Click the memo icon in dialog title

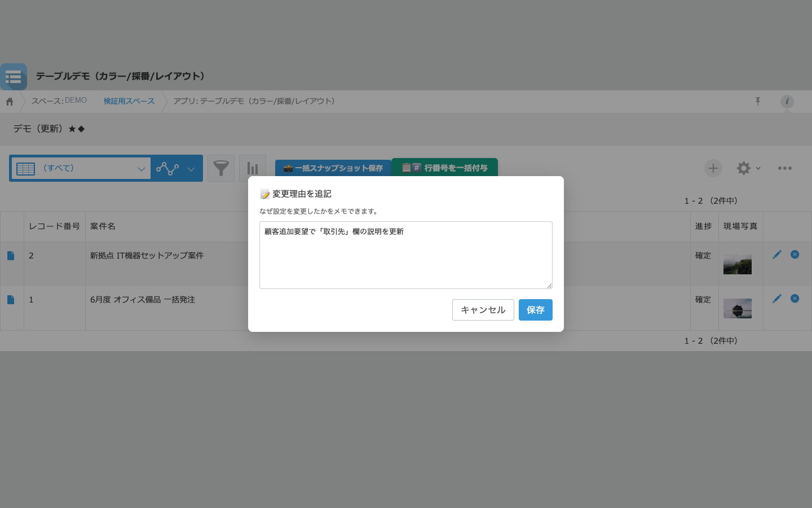[265, 194]
